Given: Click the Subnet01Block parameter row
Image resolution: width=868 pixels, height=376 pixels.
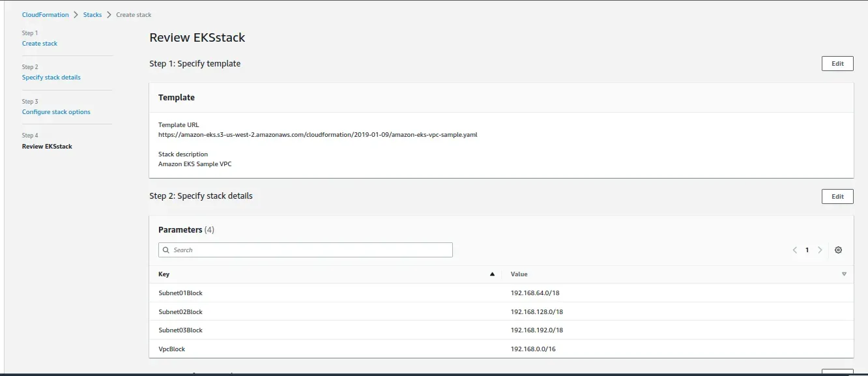Looking at the screenshot, I should (181, 293).
